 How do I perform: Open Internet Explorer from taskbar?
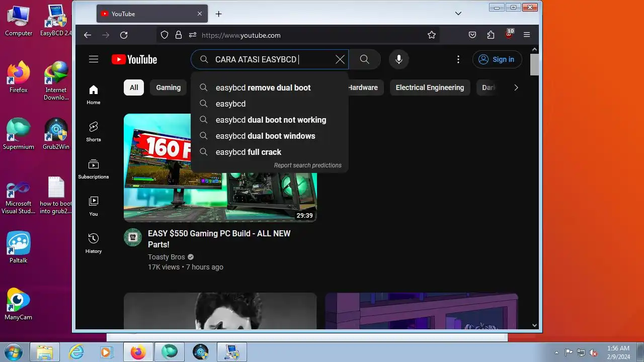pyautogui.click(x=76, y=352)
